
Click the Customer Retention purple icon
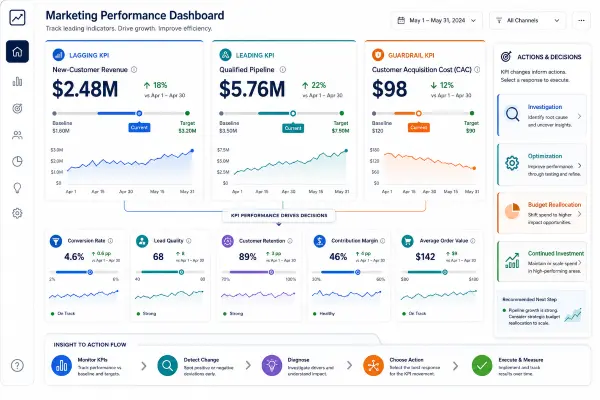tap(228, 241)
